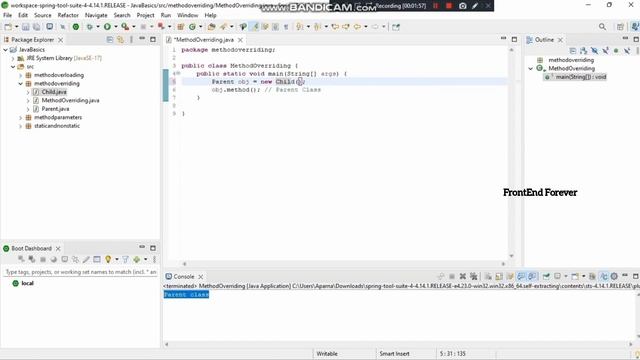Toggle Scroll Lock in Console toolbar
Screen dimensions: 640x360
(x=499, y=276)
